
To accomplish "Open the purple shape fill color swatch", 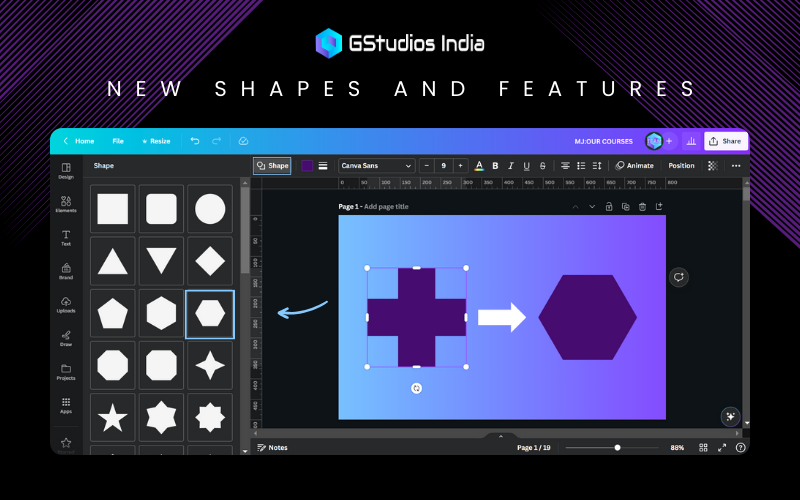I will [x=307, y=166].
